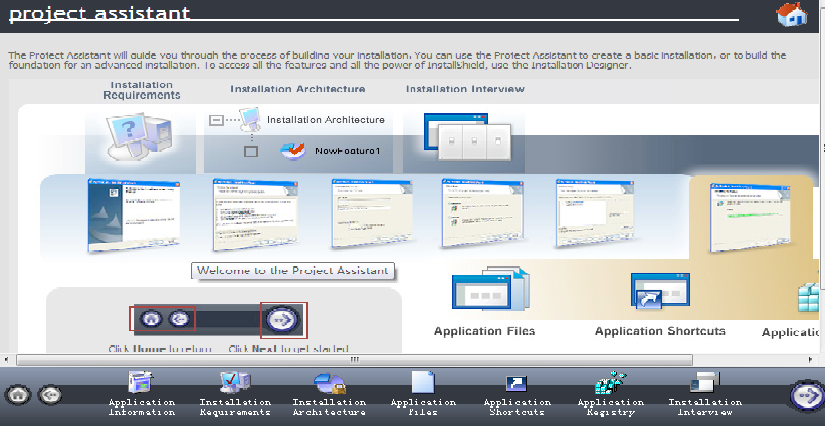Screen dimensions: 828x426
Task: Click the back arrow in the welcome panel
Action: [x=180, y=319]
